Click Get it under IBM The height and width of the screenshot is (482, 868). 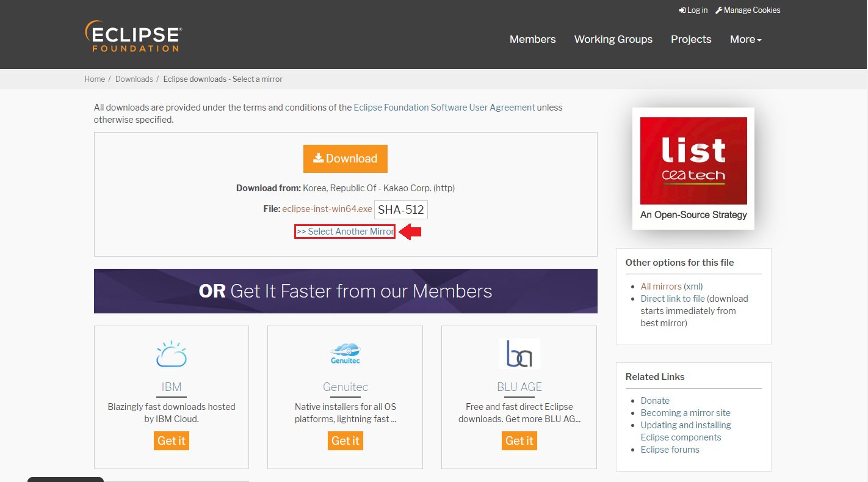click(x=172, y=440)
